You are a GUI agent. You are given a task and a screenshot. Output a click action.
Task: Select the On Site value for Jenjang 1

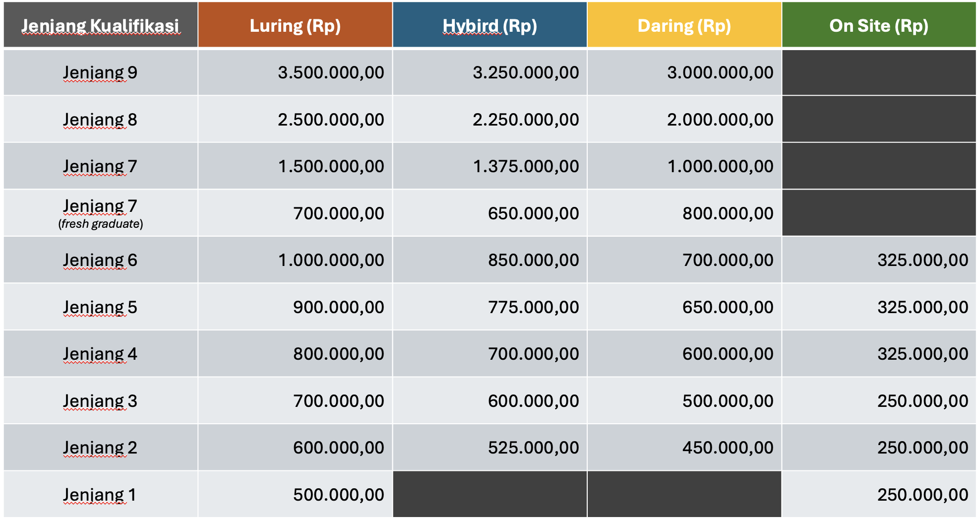coord(922,495)
